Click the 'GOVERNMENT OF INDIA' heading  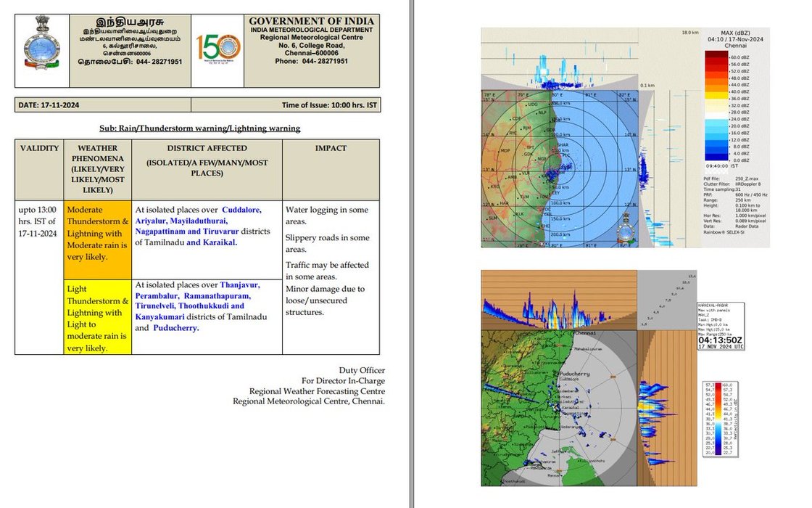pyautogui.click(x=311, y=21)
